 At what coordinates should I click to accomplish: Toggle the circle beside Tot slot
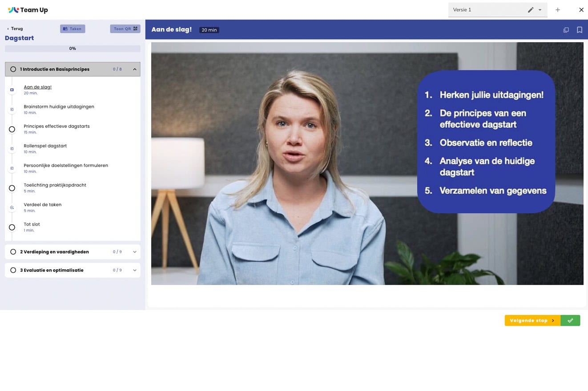[x=12, y=227]
